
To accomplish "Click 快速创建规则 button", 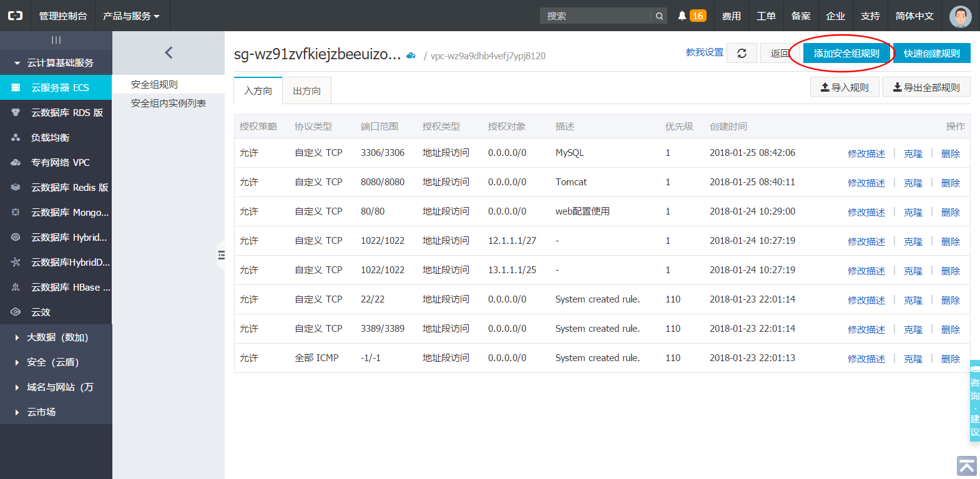I will pyautogui.click(x=932, y=53).
